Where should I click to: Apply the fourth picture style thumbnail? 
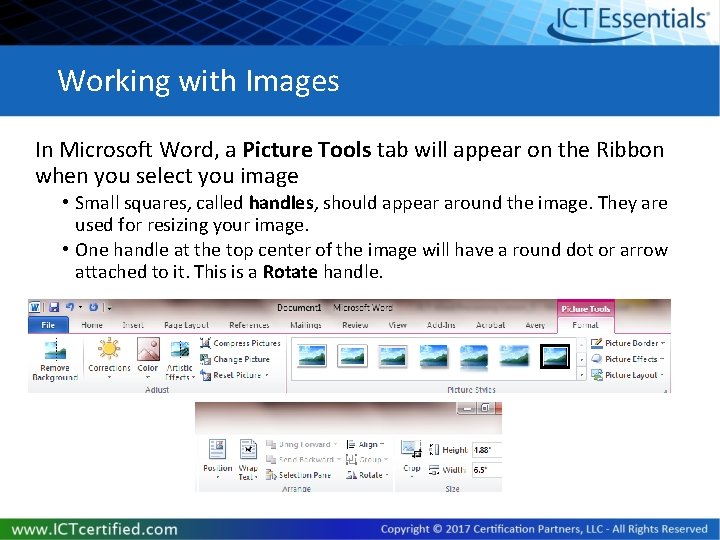pyautogui.click(x=433, y=356)
